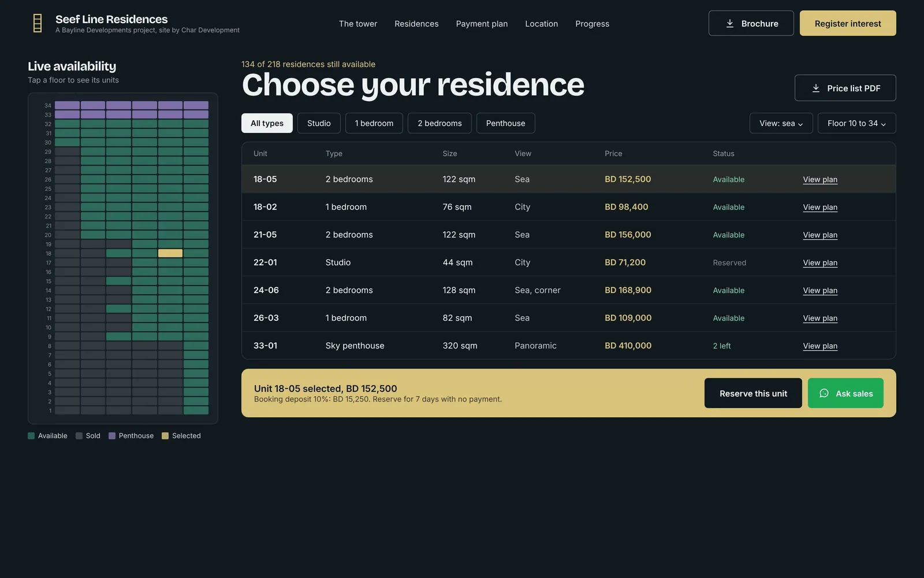This screenshot has width=924, height=578.
Task: Click the price BD 410,000
Action: tap(628, 346)
